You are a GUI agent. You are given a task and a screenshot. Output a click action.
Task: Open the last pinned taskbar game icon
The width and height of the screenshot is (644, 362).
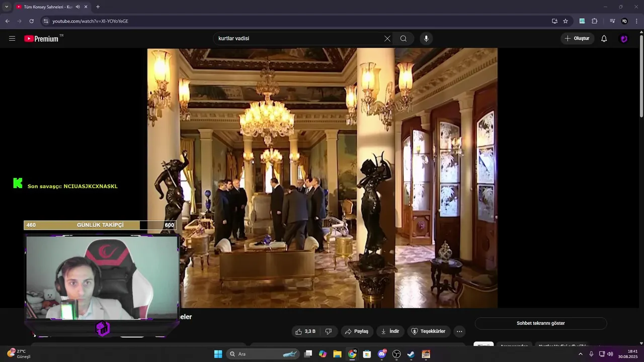(426, 354)
